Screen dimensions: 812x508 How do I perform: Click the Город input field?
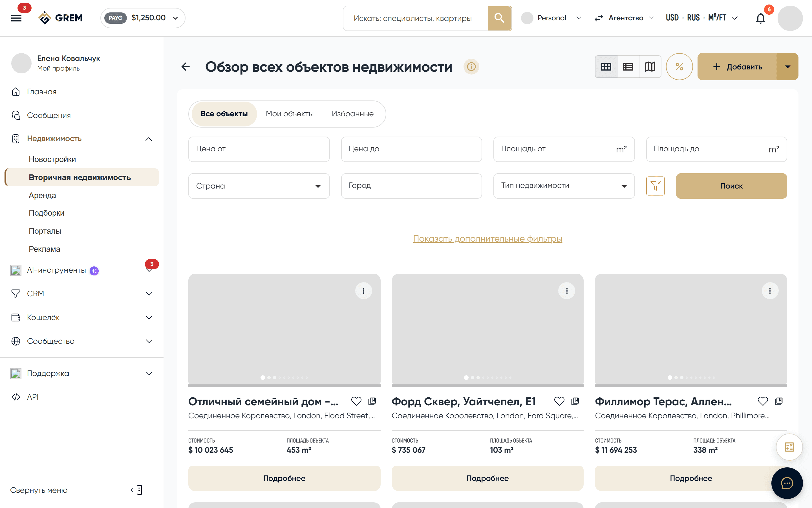coord(411,186)
